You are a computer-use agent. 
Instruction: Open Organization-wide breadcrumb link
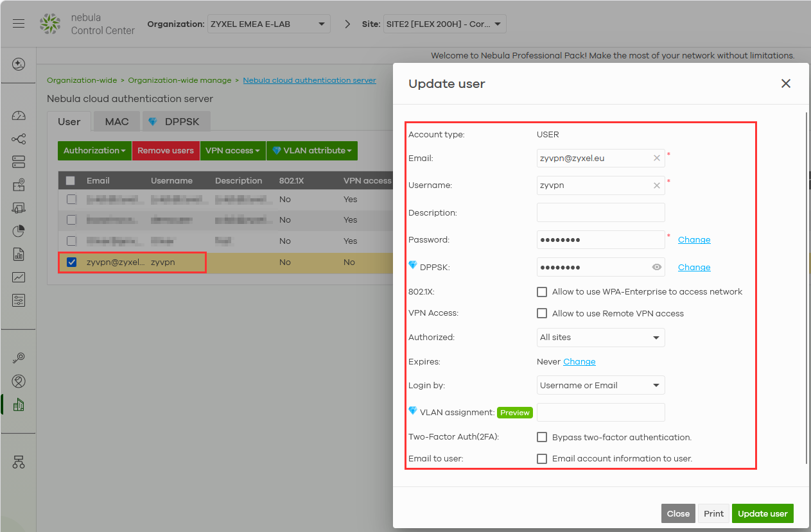pyautogui.click(x=82, y=80)
